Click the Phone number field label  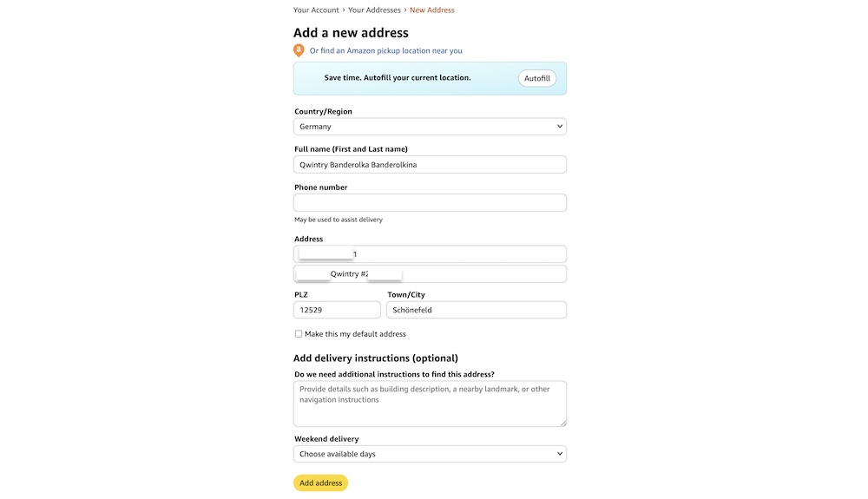pos(320,187)
